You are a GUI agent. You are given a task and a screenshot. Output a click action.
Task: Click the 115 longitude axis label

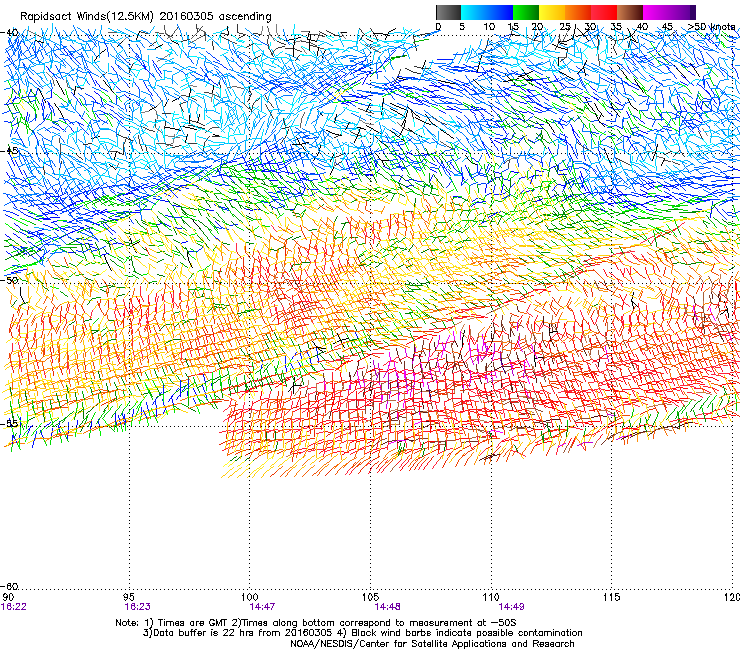point(612,597)
